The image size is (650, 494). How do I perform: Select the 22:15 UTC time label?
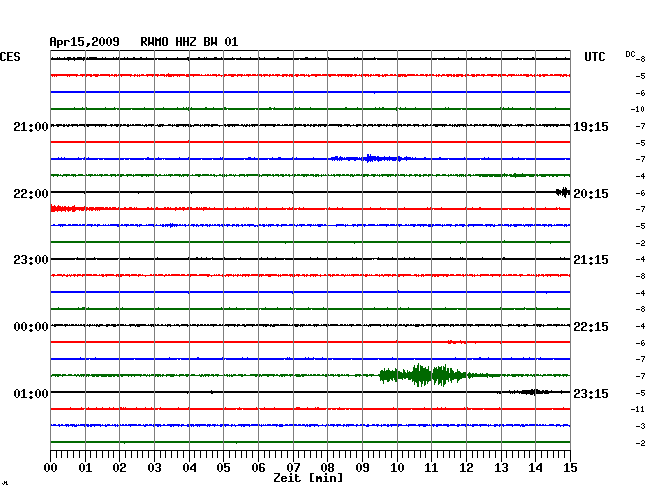click(591, 327)
